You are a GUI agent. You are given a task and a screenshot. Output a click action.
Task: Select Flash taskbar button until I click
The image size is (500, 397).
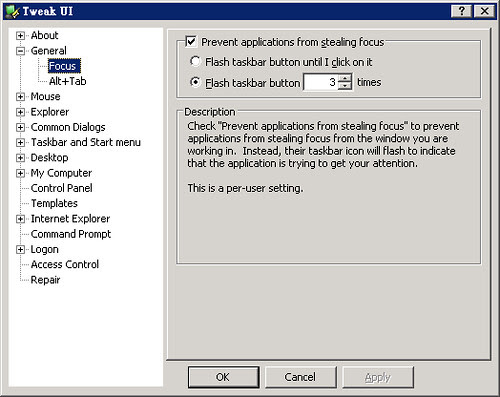click(195, 61)
